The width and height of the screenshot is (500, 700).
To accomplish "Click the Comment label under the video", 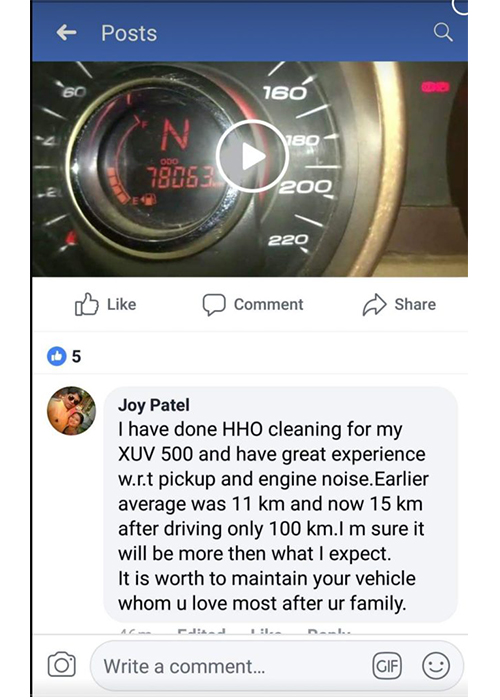I will 268,304.
